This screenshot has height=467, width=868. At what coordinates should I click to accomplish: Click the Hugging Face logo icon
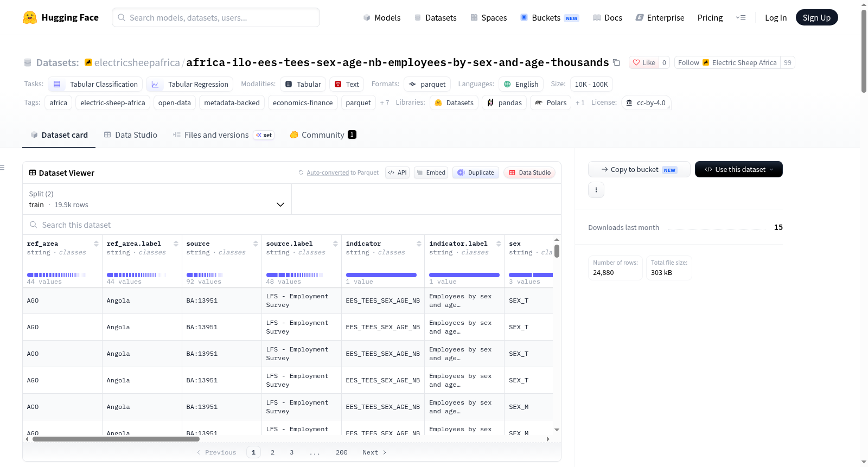pyautogui.click(x=30, y=17)
